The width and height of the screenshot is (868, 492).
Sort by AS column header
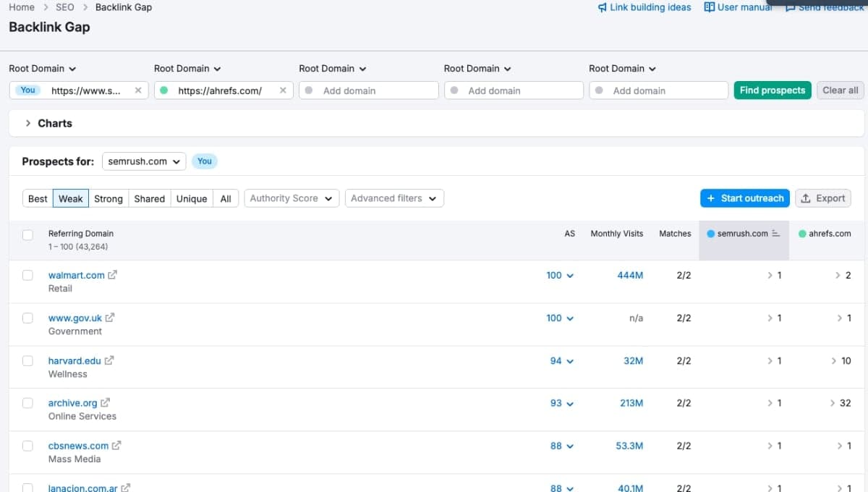point(570,234)
